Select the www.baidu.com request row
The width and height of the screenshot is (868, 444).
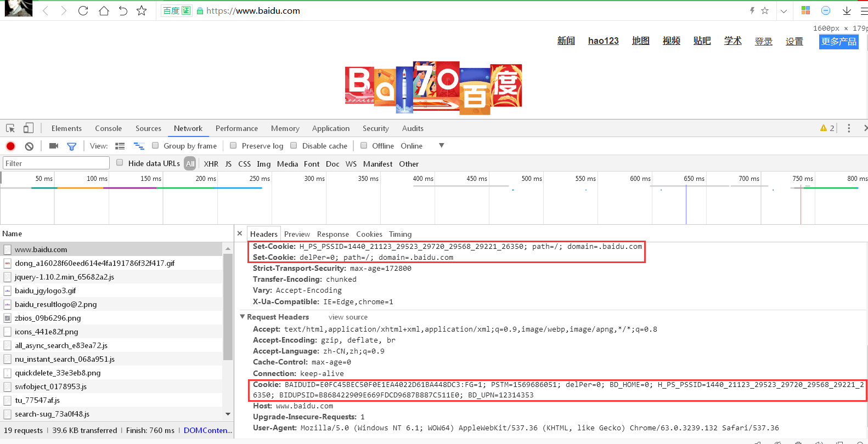point(111,249)
